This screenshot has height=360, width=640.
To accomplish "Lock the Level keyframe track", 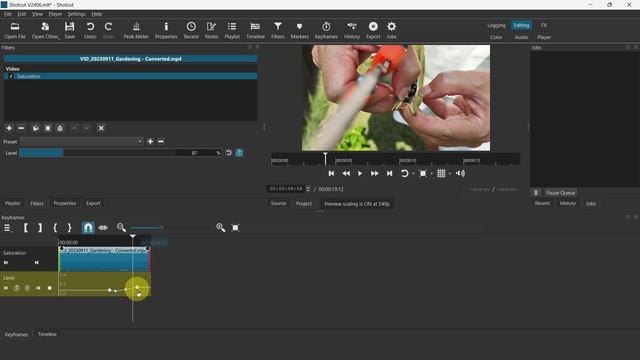I will (27, 288).
